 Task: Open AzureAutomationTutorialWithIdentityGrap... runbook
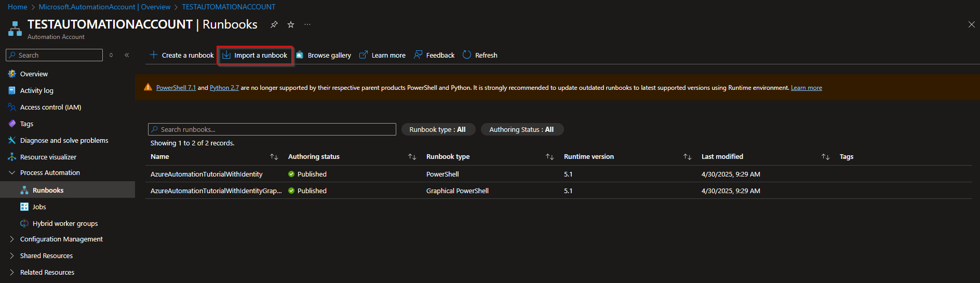pos(216,191)
